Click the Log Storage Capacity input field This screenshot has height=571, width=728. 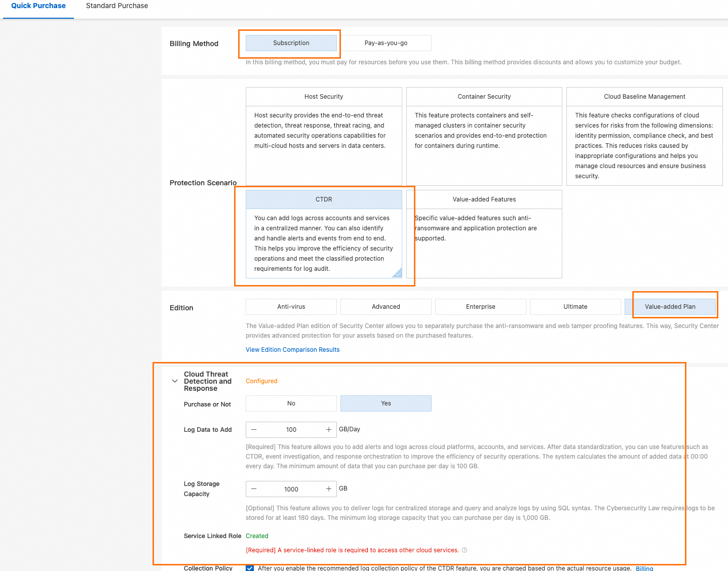[291, 489]
